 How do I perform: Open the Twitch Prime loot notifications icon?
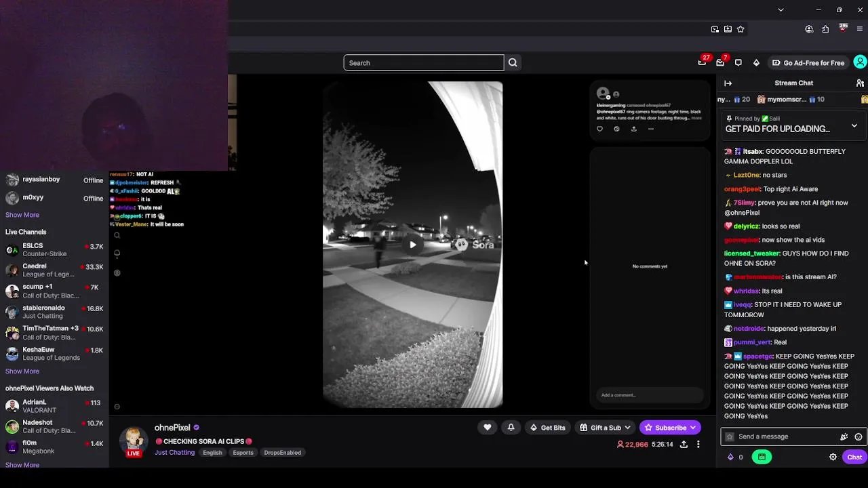[702, 62]
